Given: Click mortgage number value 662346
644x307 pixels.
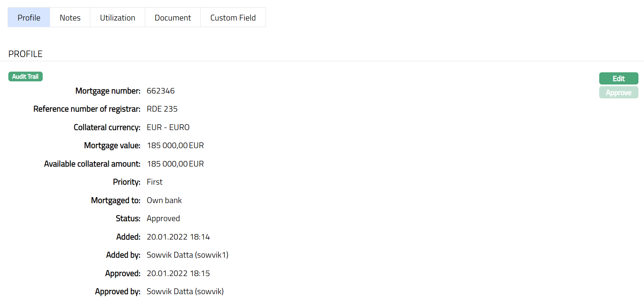Looking at the screenshot, I should [160, 91].
